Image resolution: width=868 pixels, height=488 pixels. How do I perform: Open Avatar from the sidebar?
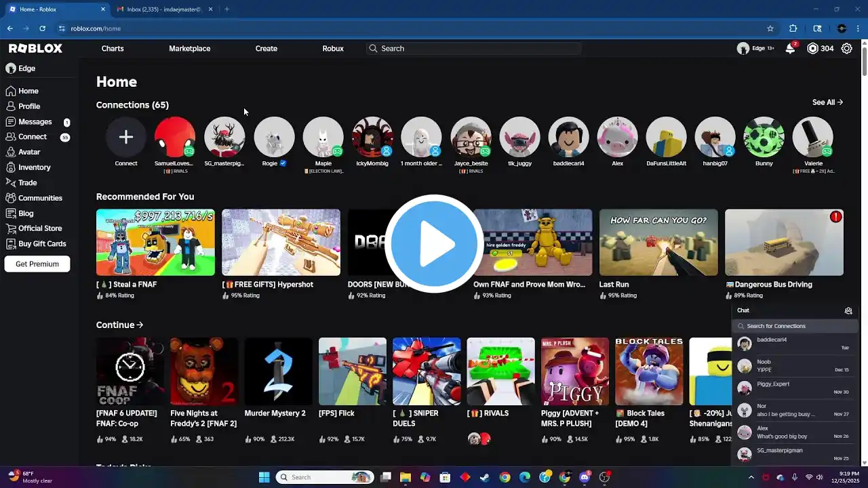click(29, 152)
